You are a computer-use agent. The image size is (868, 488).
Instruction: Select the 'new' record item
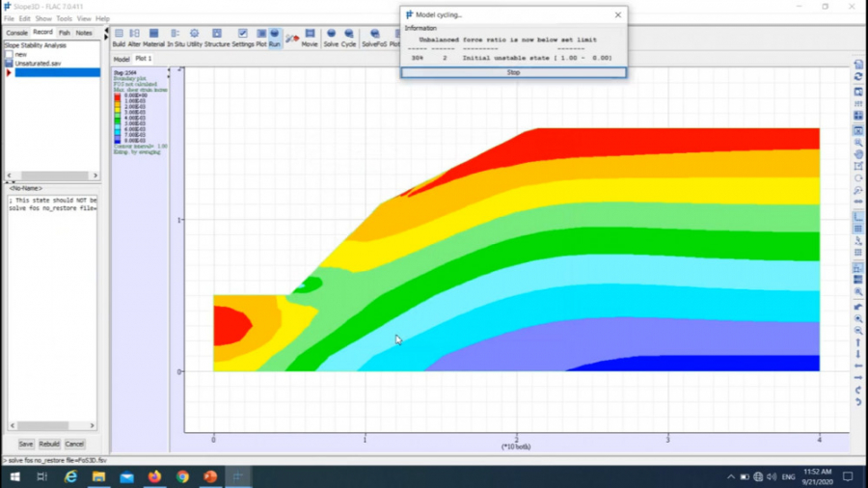coord(21,54)
